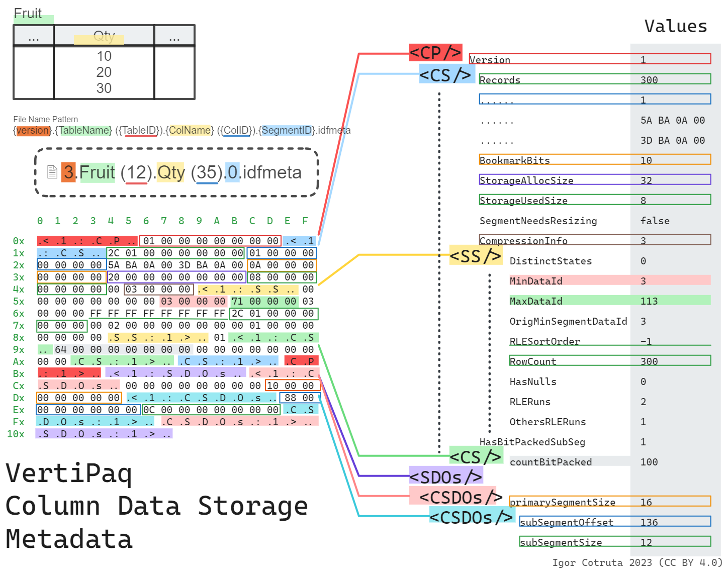728x573 pixels.
Task: Click the value 3D BA 0A 00
Action: coord(673,140)
